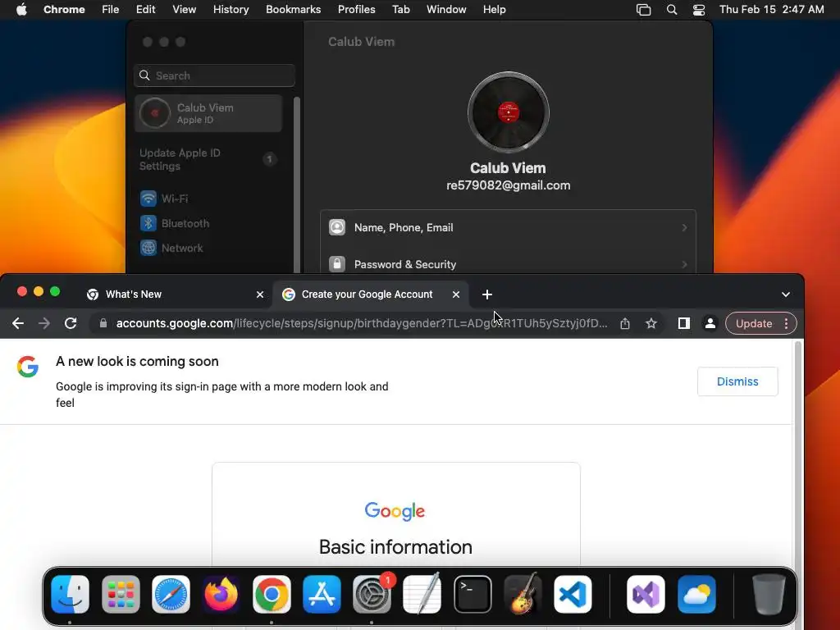Open the Edit menu
The width and height of the screenshot is (840, 630).
coord(145,10)
